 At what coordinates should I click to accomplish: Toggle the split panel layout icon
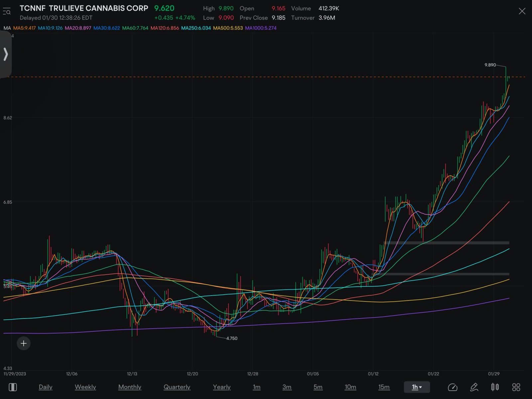13,387
